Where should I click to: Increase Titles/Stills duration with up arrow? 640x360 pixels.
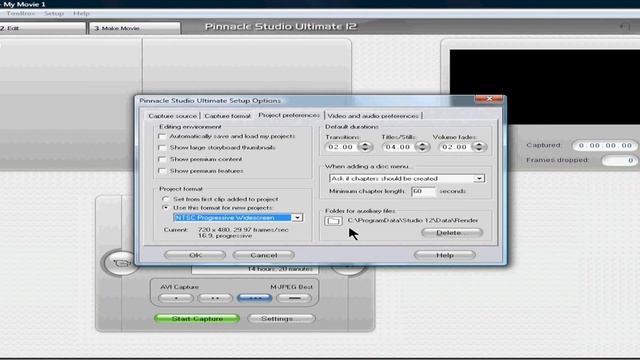point(422,144)
